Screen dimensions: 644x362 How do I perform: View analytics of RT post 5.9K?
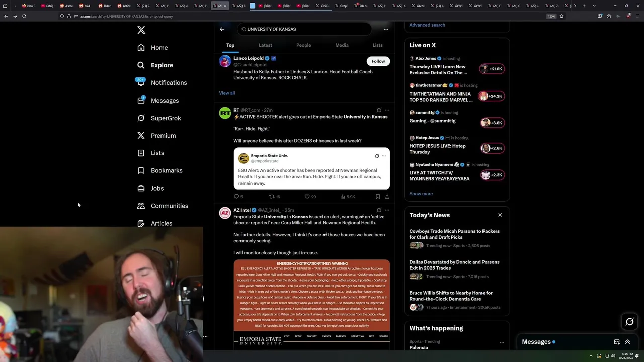click(x=348, y=197)
